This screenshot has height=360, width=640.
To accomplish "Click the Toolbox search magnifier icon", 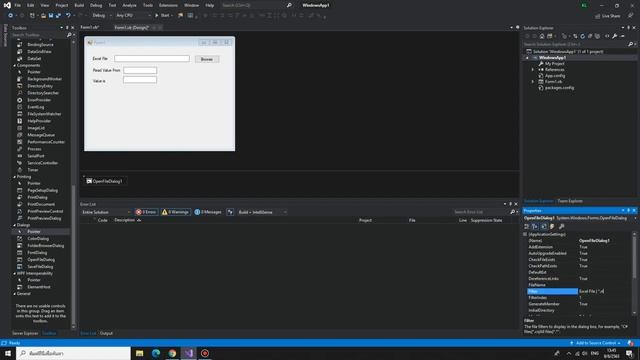I will [x=69, y=35].
